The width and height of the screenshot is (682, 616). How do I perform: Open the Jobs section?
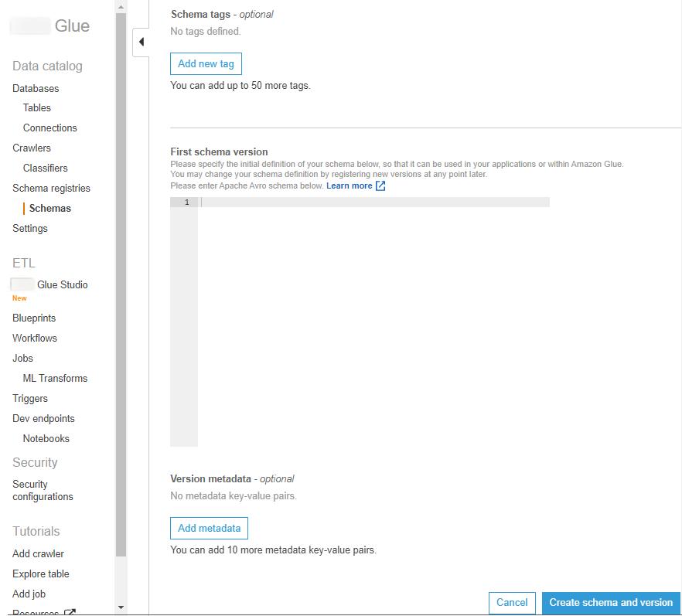22,359
